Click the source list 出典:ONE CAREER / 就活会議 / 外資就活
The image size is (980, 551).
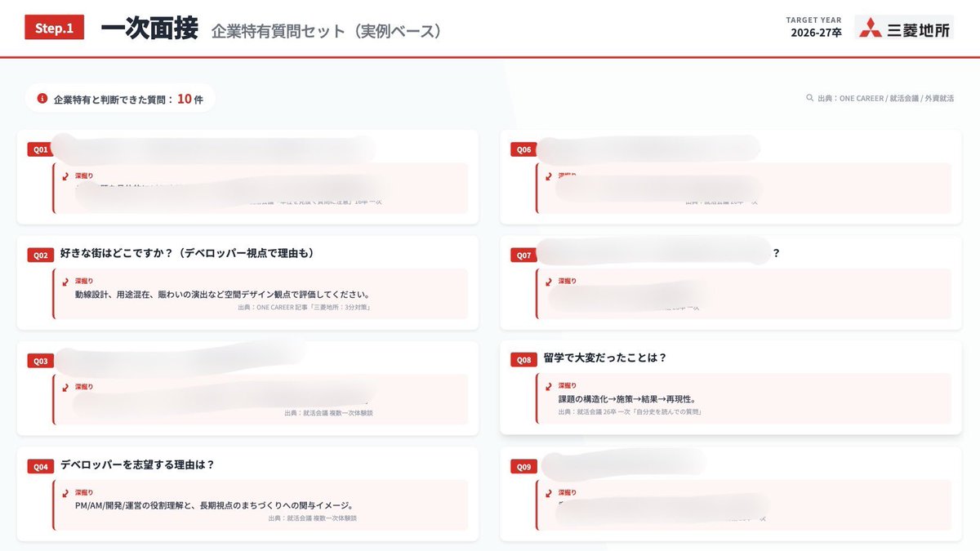(x=885, y=98)
